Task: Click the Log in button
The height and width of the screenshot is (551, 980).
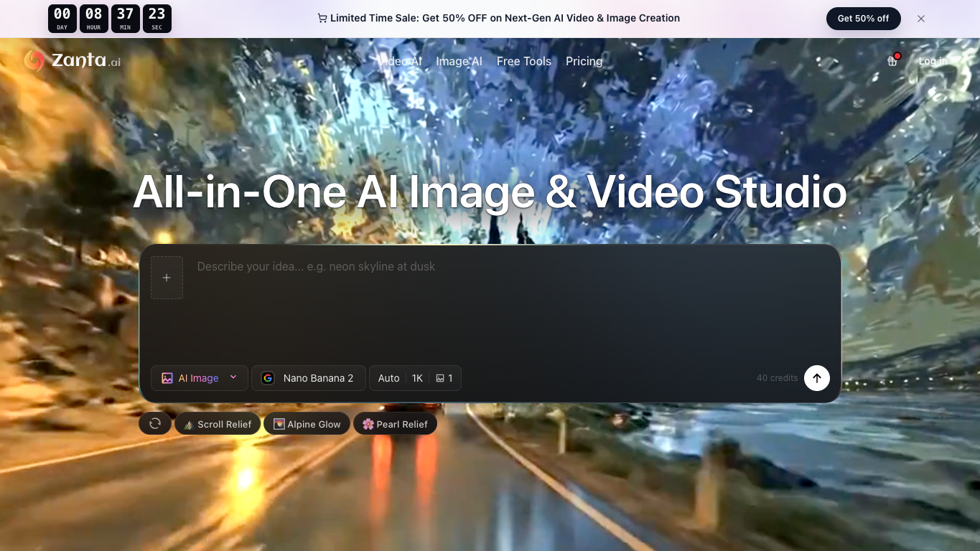Action: click(x=933, y=61)
